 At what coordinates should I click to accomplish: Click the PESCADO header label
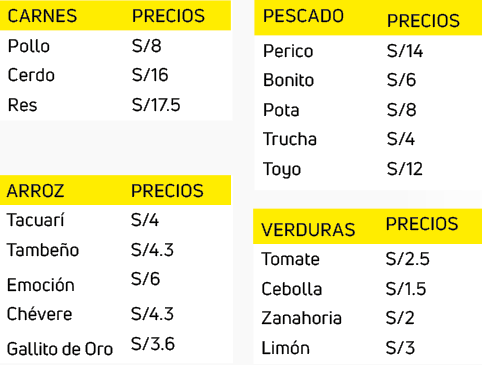303,16
